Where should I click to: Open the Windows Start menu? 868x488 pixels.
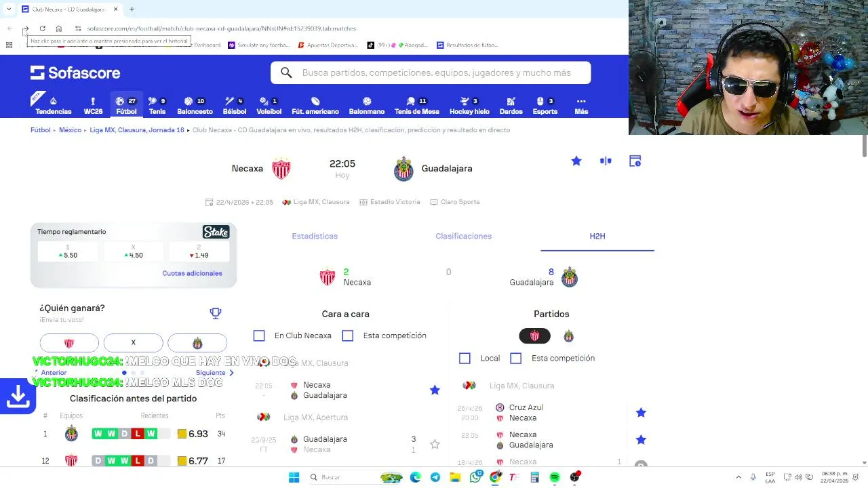tap(294, 477)
